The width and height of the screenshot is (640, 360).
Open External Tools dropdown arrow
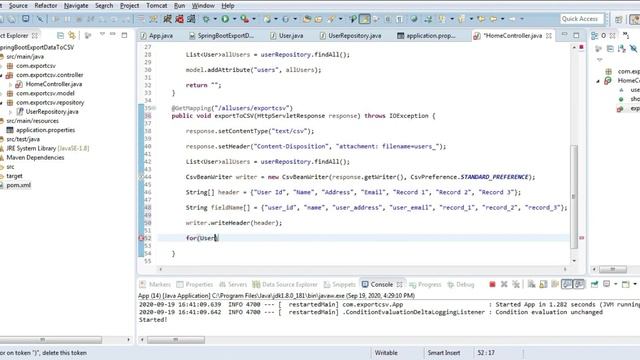point(254,19)
